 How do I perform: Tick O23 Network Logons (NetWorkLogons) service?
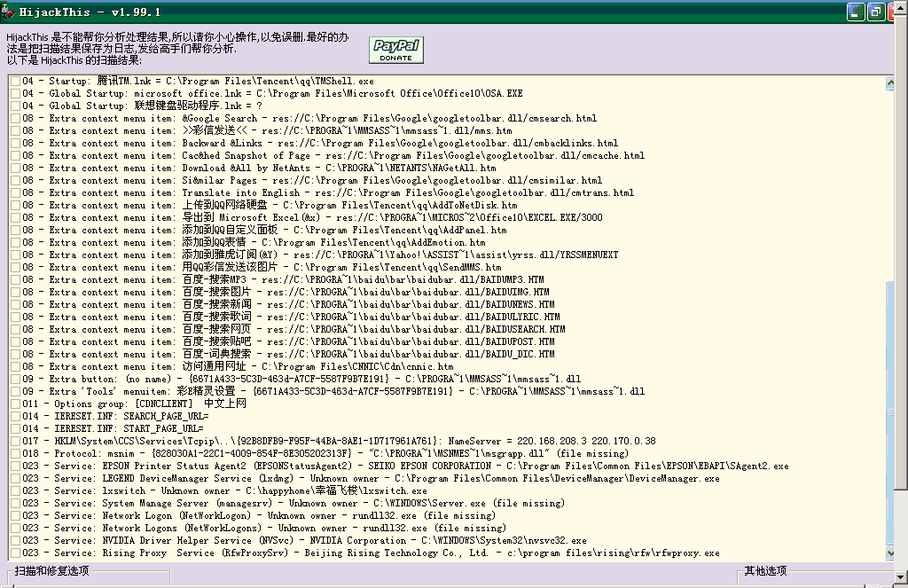[16, 528]
